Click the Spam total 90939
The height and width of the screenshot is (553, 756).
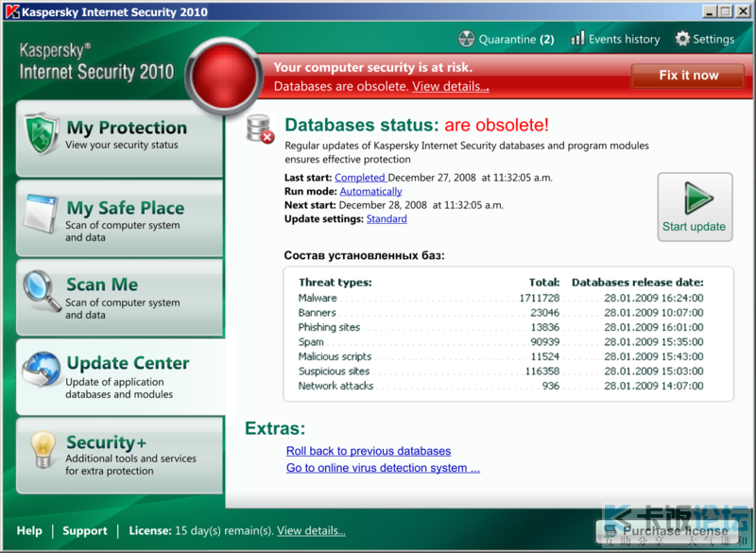(545, 342)
